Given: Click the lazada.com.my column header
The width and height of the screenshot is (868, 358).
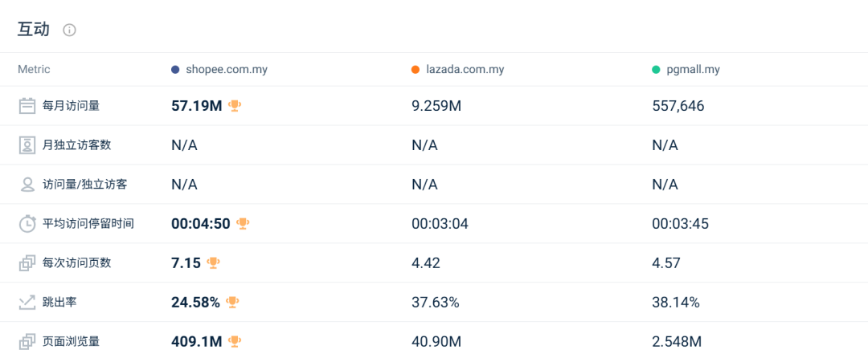Looking at the screenshot, I should [464, 70].
